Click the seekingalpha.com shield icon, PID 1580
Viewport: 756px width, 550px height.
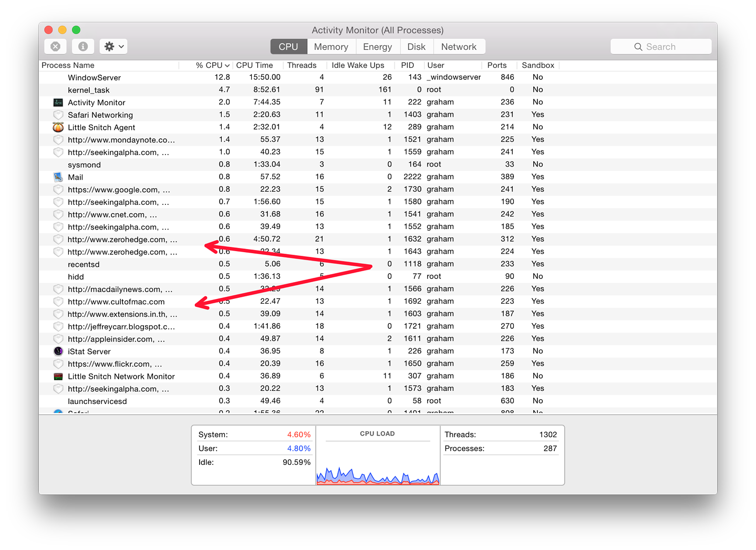tap(58, 202)
